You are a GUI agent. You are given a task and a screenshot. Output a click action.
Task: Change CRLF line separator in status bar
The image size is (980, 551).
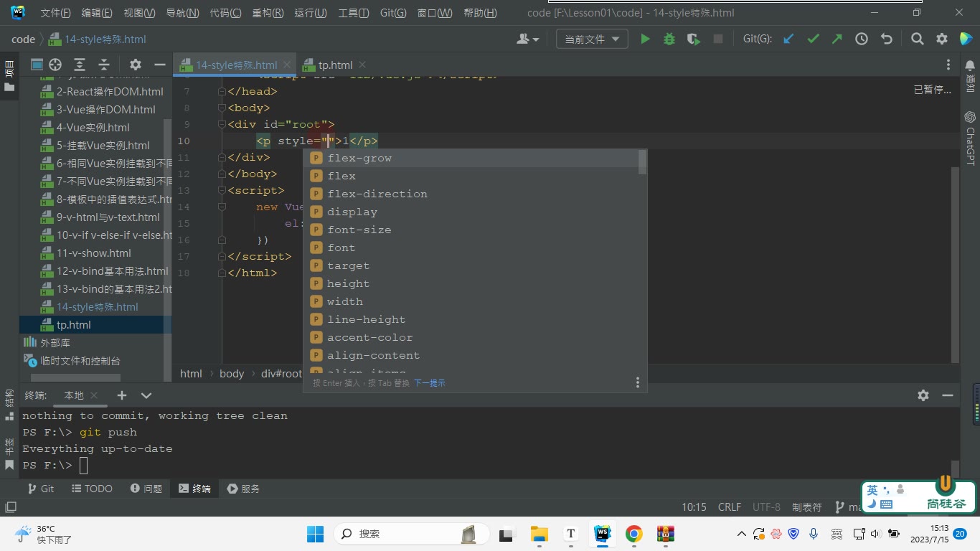point(730,507)
